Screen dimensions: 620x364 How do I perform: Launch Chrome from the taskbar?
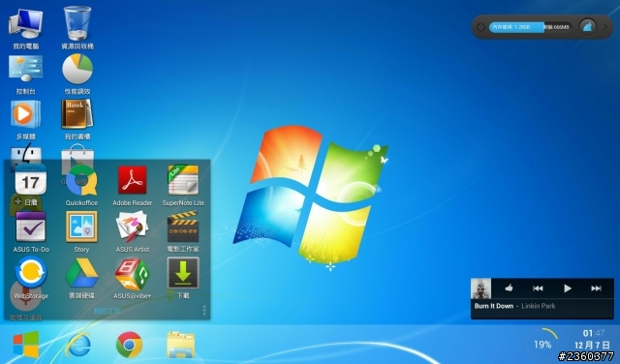coord(129,345)
